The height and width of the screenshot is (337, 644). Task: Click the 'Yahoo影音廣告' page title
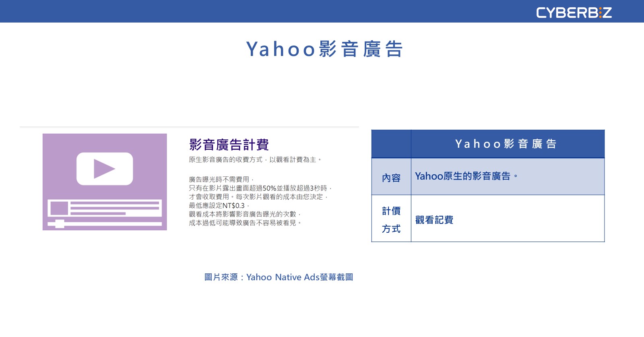coord(324,49)
